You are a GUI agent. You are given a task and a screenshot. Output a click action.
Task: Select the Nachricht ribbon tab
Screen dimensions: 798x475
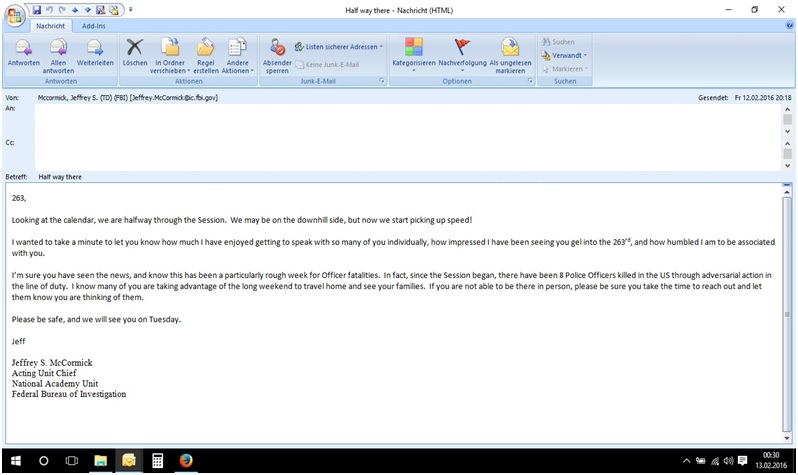[x=50, y=26]
